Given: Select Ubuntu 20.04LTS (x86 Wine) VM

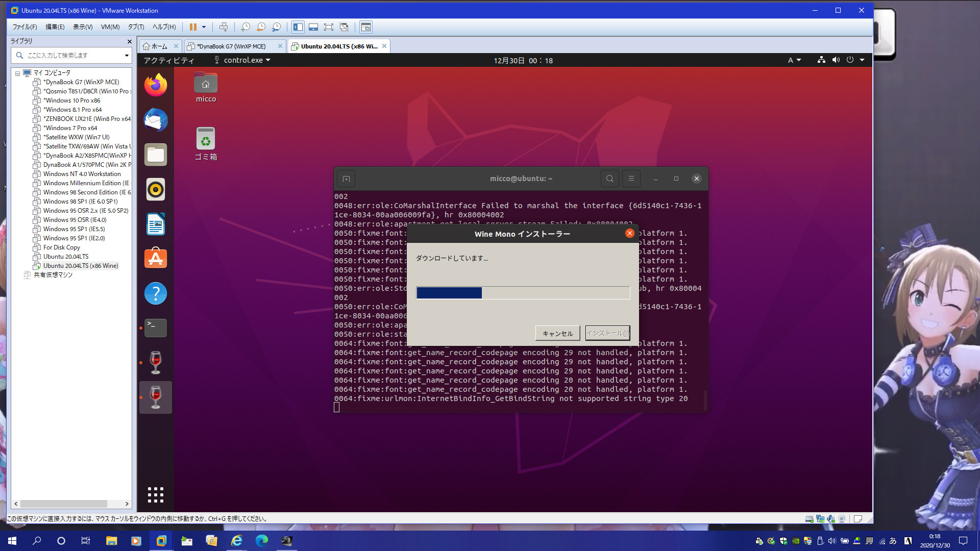Looking at the screenshot, I should tap(81, 266).
